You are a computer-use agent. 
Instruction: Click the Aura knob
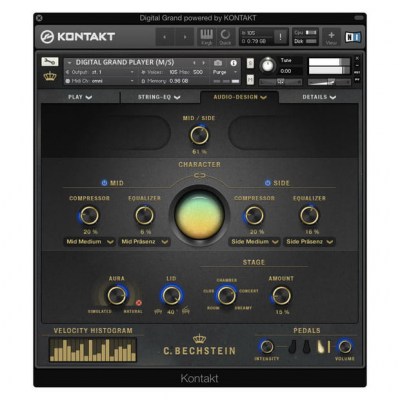[117, 295]
